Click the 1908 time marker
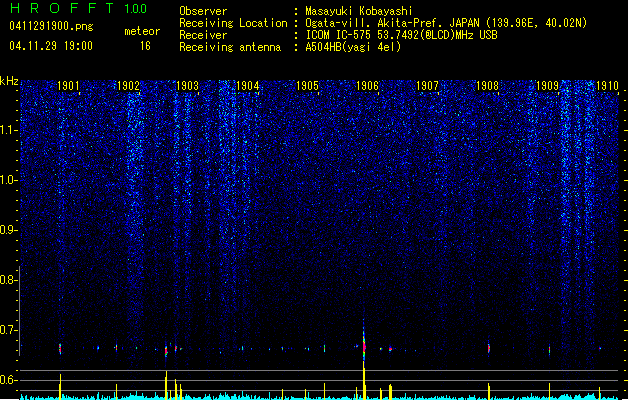The width and height of the screenshot is (629, 400). (487, 86)
